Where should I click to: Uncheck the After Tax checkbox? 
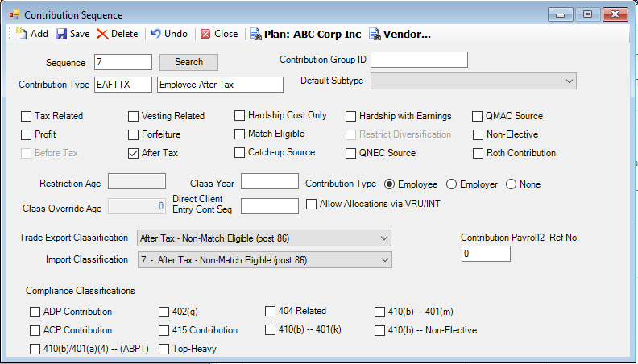pyautogui.click(x=133, y=153)
